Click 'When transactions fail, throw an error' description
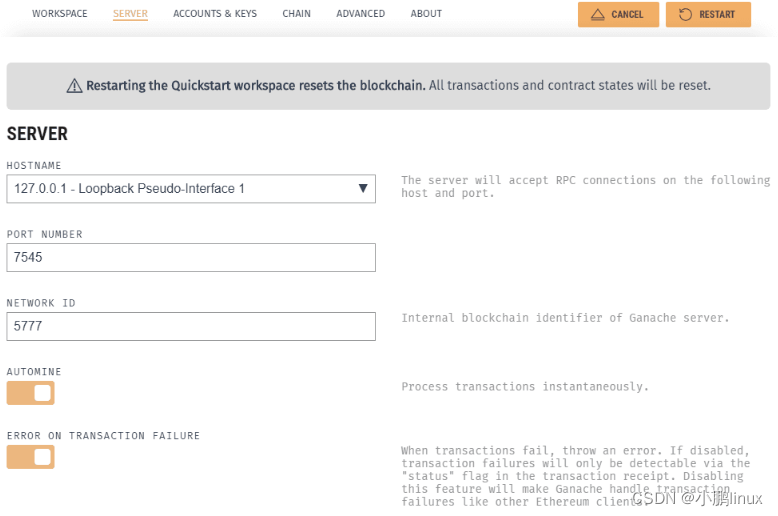The height and width of the screenshot is (516, 778). point(576,476)
